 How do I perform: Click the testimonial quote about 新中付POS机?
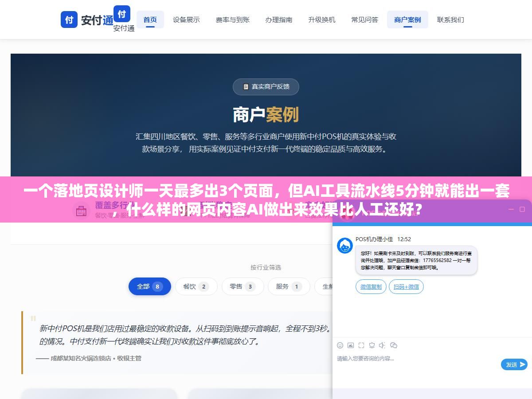(185, 335)
